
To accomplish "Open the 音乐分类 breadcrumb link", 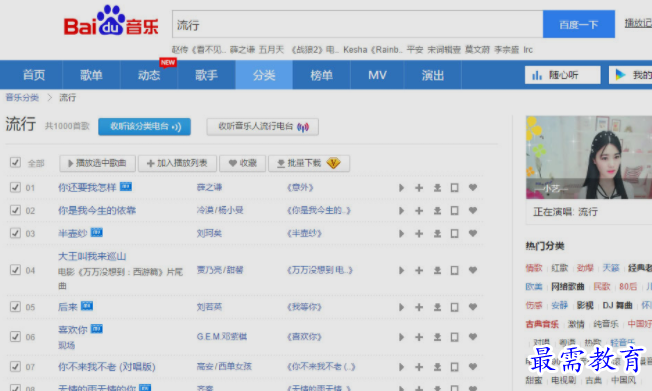I will click(x=22, y=98).
